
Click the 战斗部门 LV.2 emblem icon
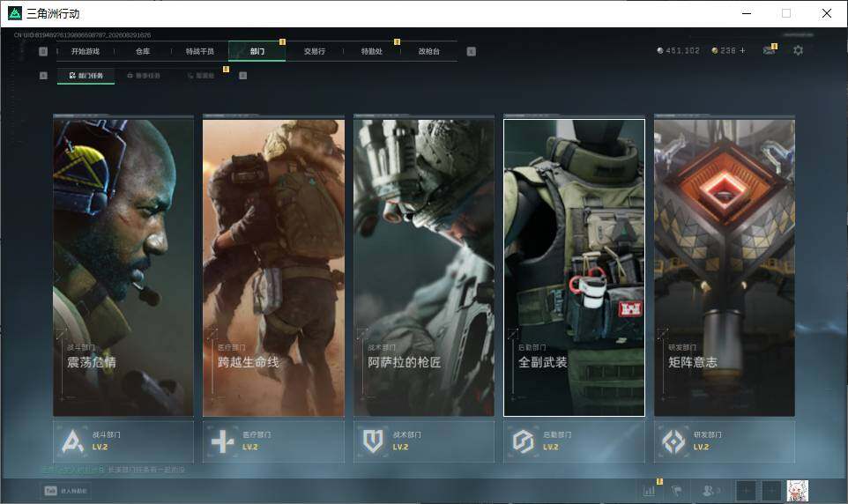pyautogui.click(x=72, y=441)
